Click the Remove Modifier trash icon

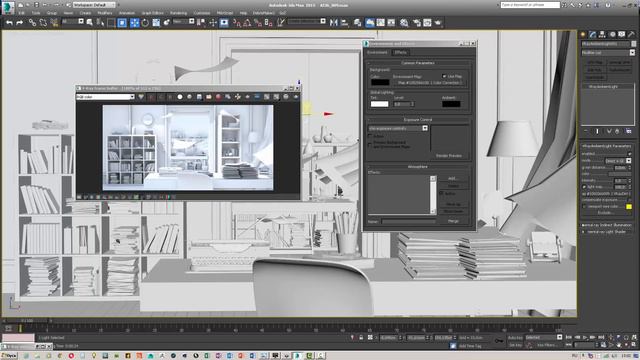click(x=617, y=131)
